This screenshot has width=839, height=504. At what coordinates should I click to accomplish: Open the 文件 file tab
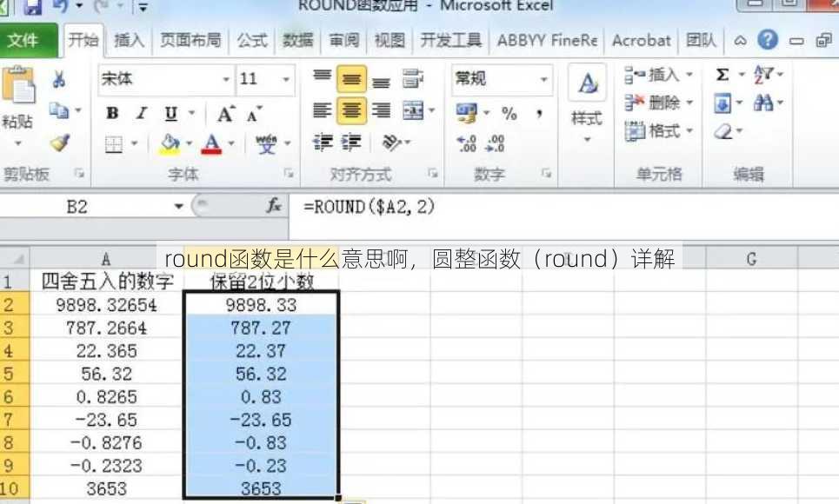28,40
